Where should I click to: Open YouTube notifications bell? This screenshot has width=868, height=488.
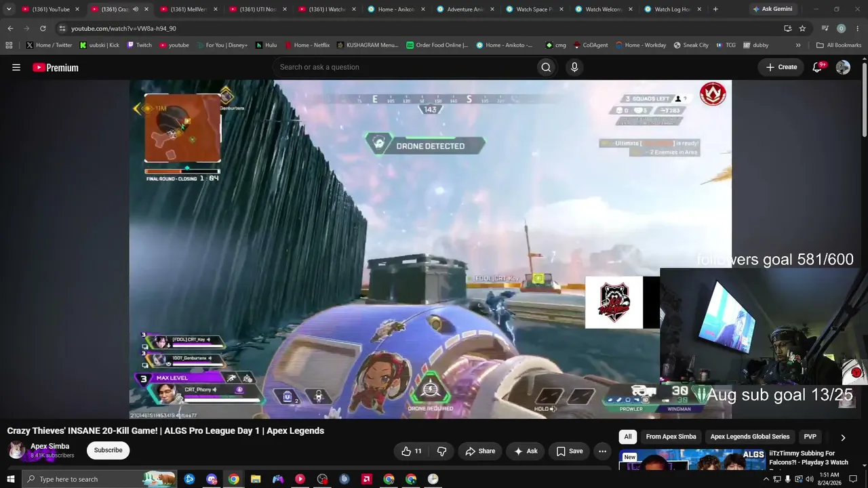[x=817, y=67]
